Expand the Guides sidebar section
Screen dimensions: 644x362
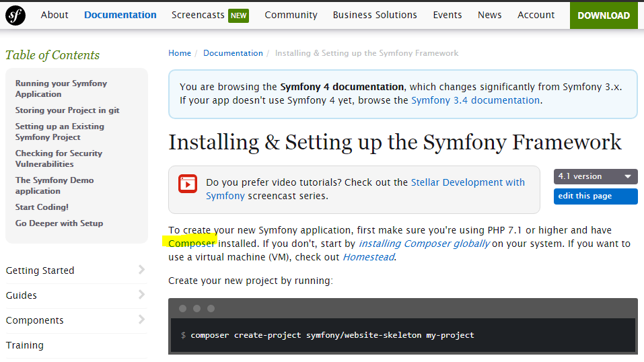click(76, 295)
